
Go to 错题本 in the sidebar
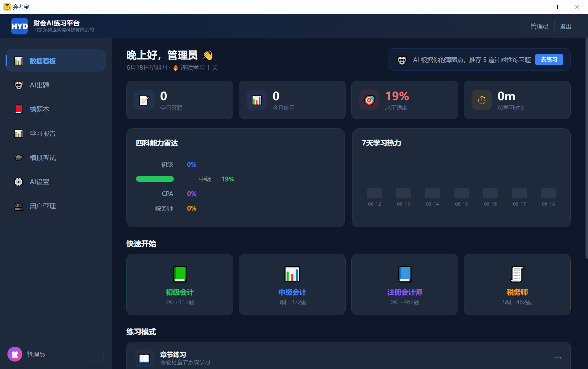pyautogui.click(x=56, y=109)
